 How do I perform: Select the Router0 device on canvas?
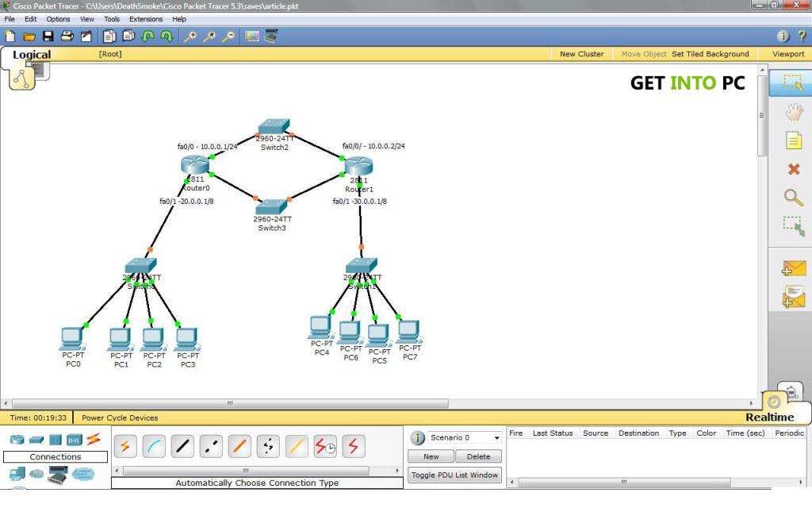(195, 165)
